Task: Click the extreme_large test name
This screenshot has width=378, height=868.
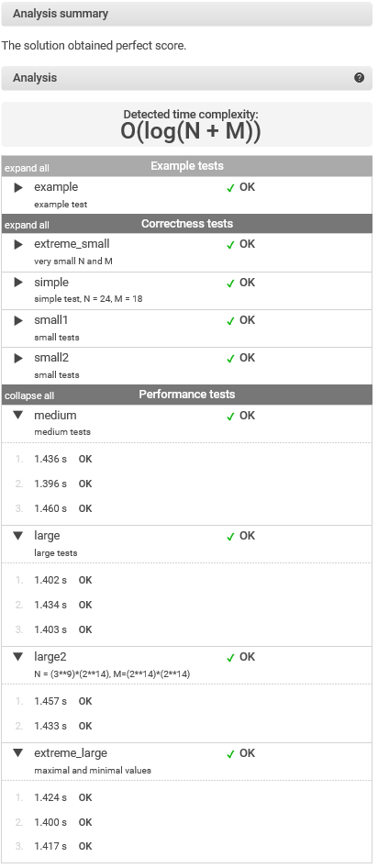Action: tap(71, 753)
